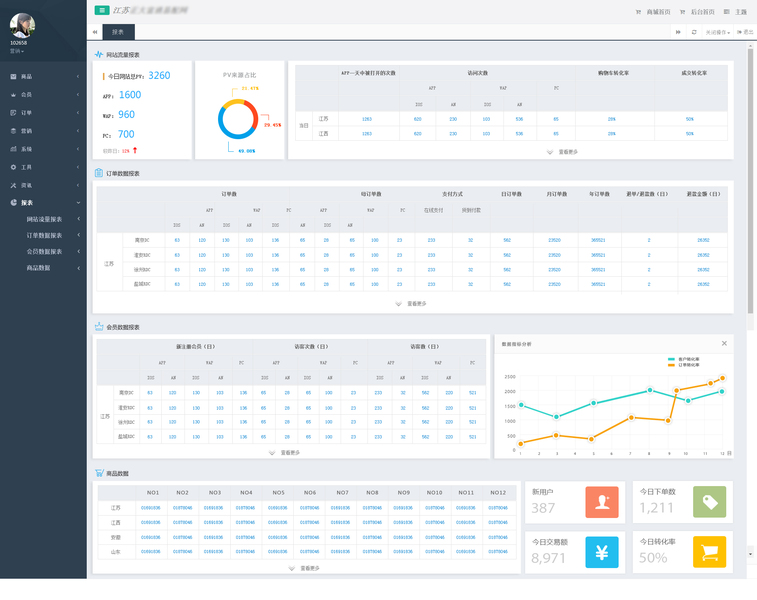Click the 订单数据报表 clipboard icon
The height and width of the screenshot is (600, 757).
[x=99, y=173]
